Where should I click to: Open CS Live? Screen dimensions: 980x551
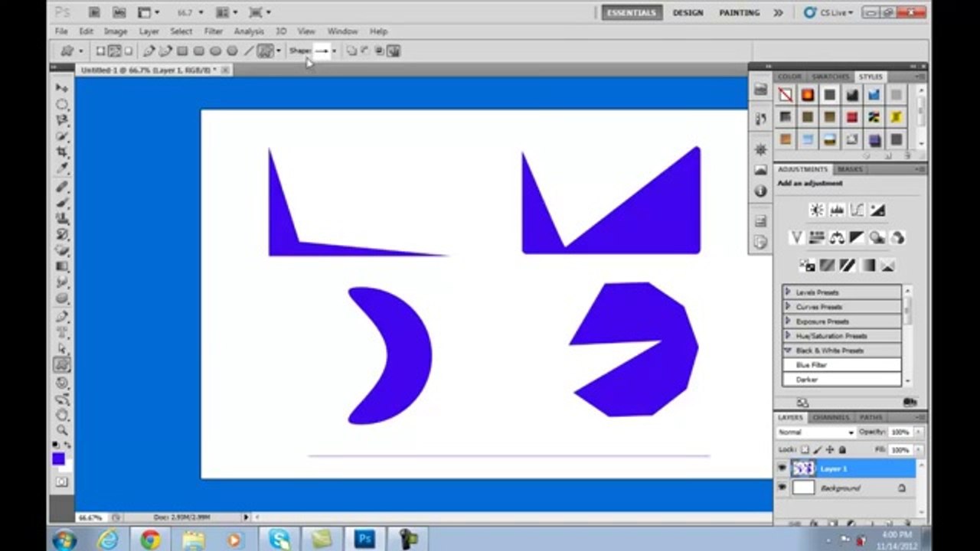[828, 13]
